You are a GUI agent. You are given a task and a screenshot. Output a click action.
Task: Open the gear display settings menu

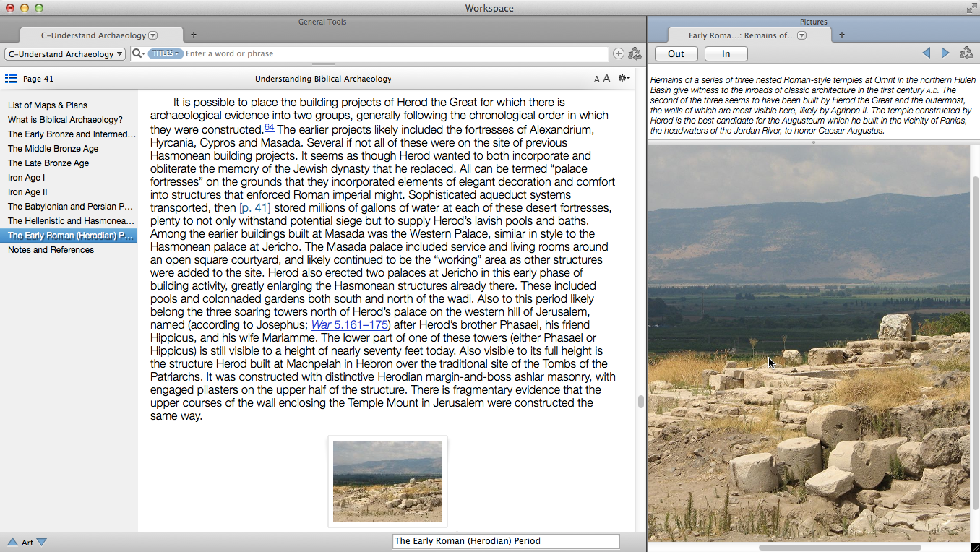[624, 79]
